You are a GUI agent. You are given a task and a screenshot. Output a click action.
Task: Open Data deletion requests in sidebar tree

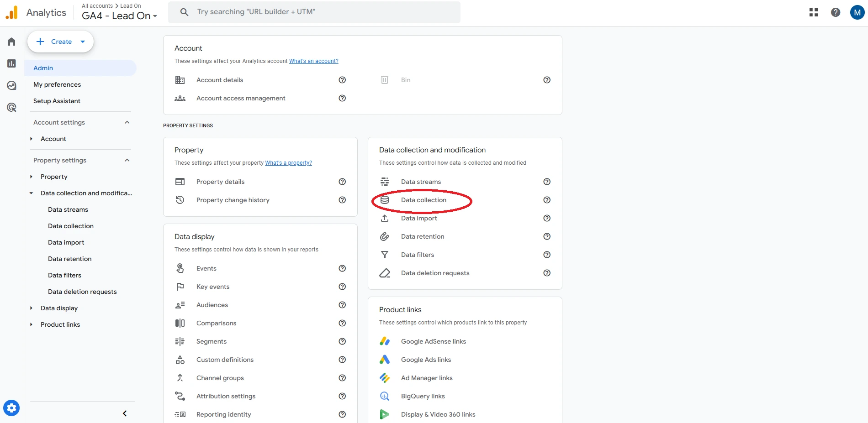click(x=82, y=292)
